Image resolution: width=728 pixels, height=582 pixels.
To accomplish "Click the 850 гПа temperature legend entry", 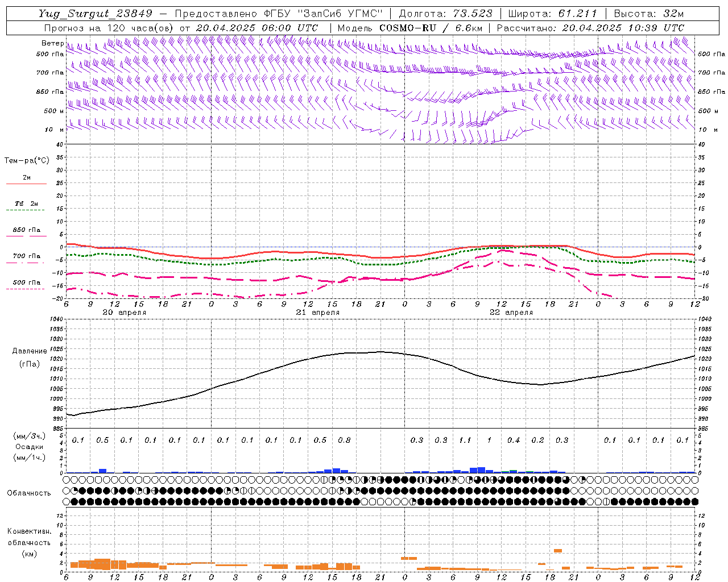I will (x=27, y=230).
